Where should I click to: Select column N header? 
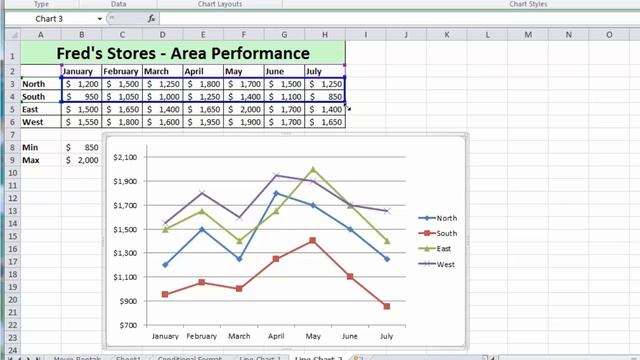tap(568, 35)
